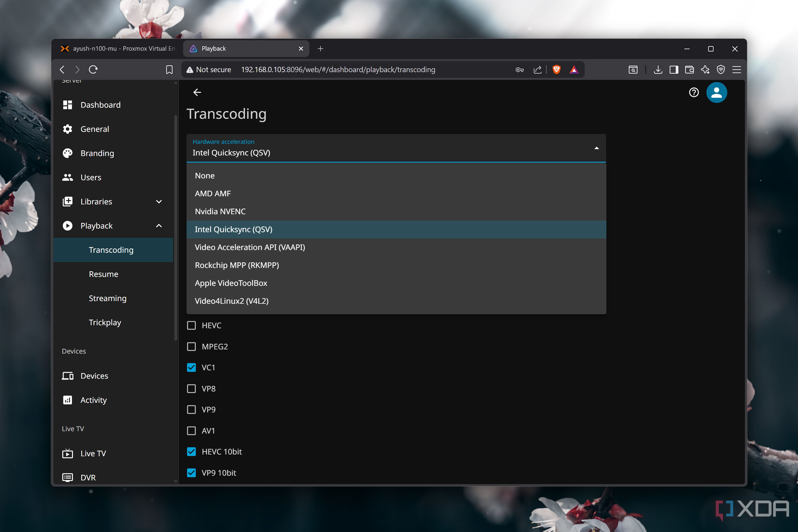This screenshot has width=798, height=532.
Task: Select Video4Linux2 (V4L2) option
Action: (x=396, y=301)
